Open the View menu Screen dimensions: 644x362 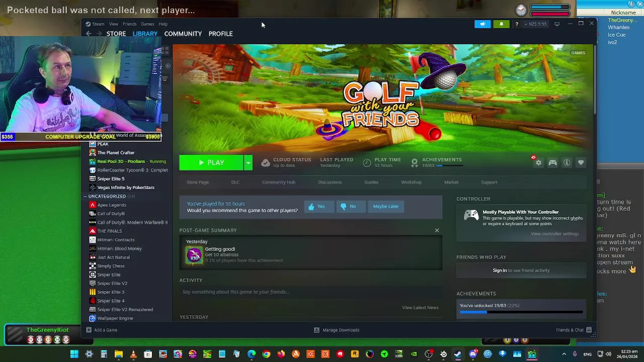(114, 24)
